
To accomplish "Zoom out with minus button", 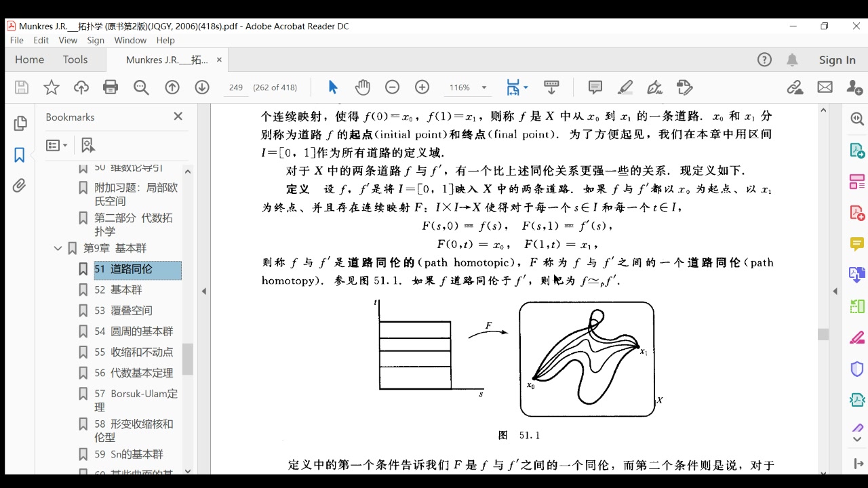I will 392,87.
